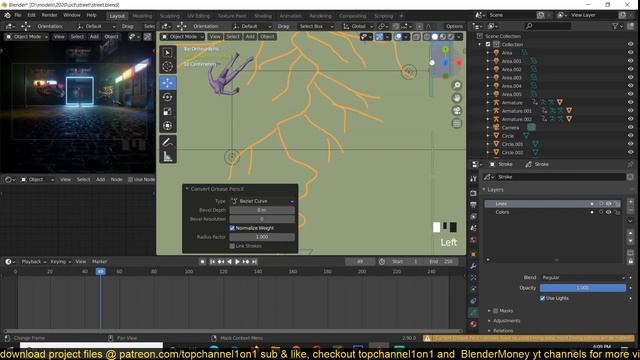Switch to the Sculpting workspace tab
Image resolution: width=640 pixels, height=360 pixels.
click(x=170, y=16)
